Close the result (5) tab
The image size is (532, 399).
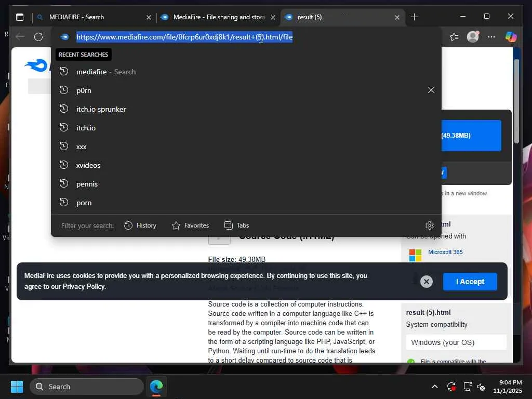pos(397,17)
